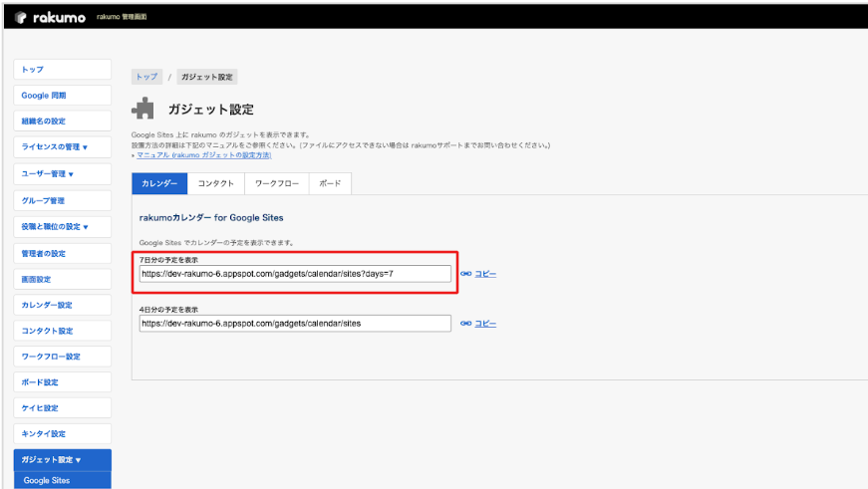Switch to the コンタクト tab
This screenshot has height=489, width=868.
216,184
